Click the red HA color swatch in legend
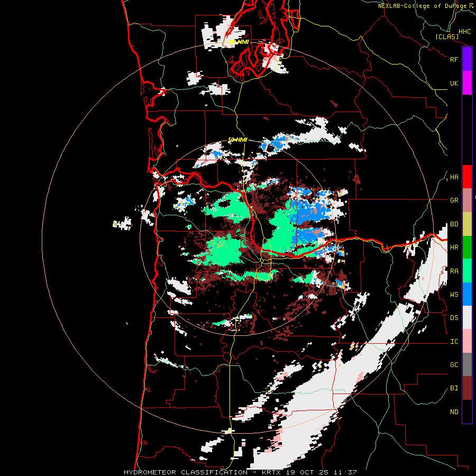 tap(467, 177)
